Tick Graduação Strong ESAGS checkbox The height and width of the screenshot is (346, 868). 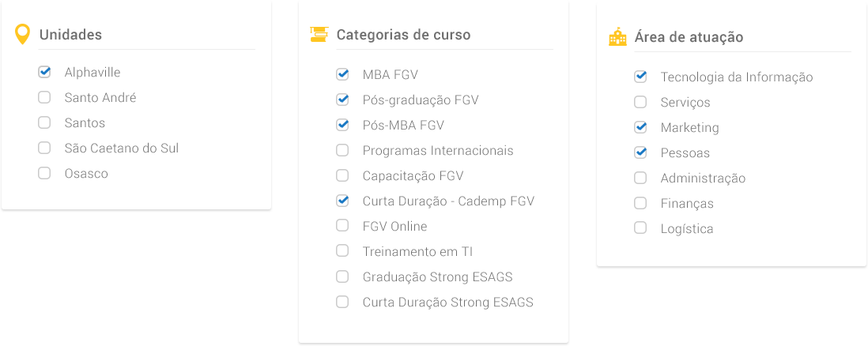click(342, 276)
